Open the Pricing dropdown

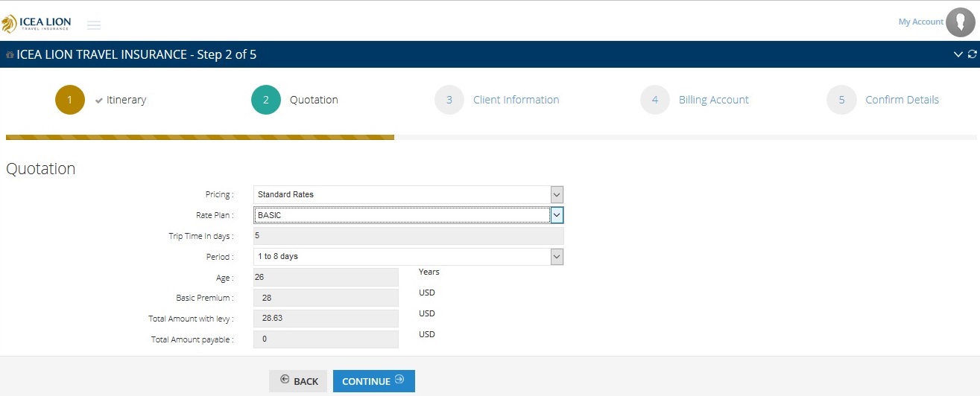click(x=408, y=194)
